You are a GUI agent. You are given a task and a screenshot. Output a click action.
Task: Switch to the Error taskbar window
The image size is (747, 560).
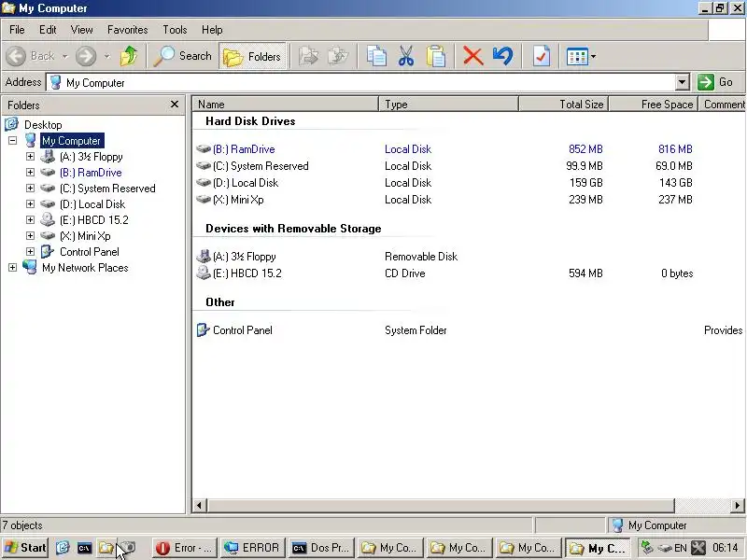184,548
